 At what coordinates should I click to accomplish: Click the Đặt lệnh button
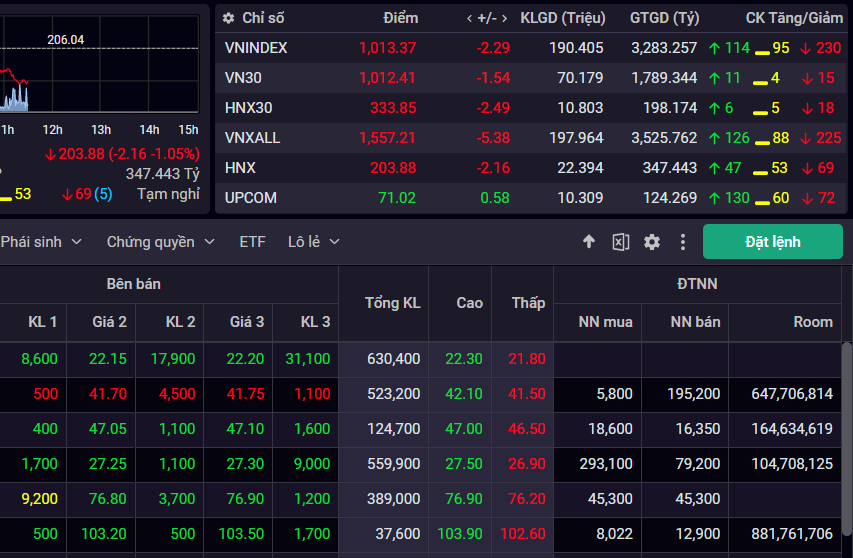tap(772, 241)
